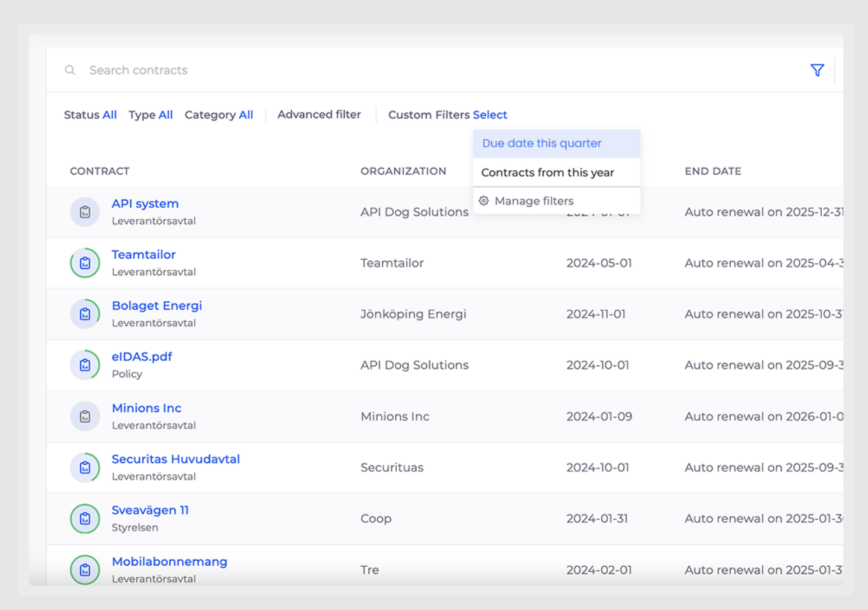
Task: Open the Status All dropdown
Action: click(x=90, y=115)
